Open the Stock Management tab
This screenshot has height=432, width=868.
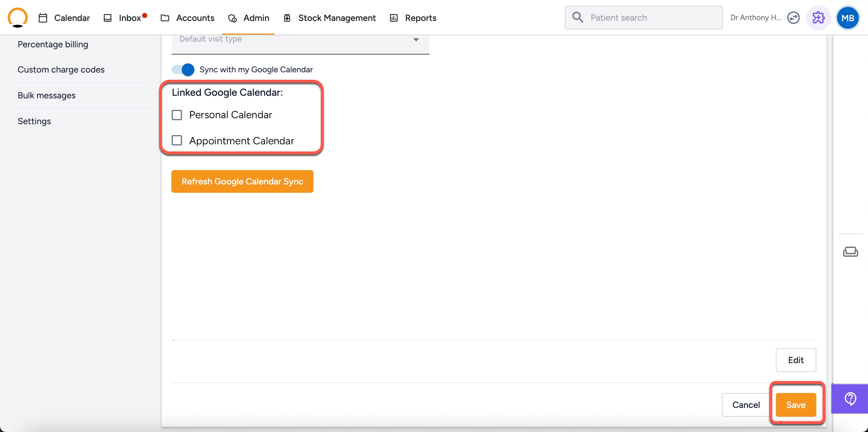tap(330, 18)
